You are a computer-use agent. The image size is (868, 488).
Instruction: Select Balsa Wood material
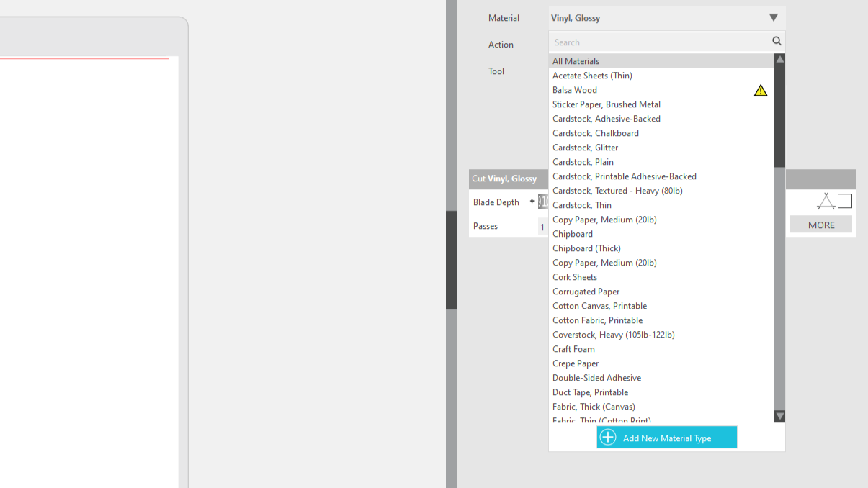661,90
